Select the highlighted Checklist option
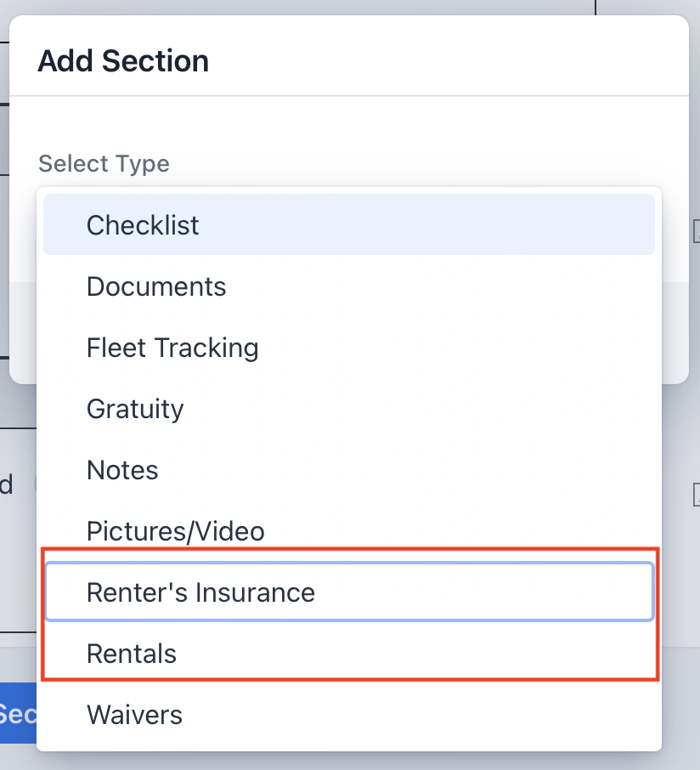Viewport: 700px width, 770px height. (x=349, y=224)
